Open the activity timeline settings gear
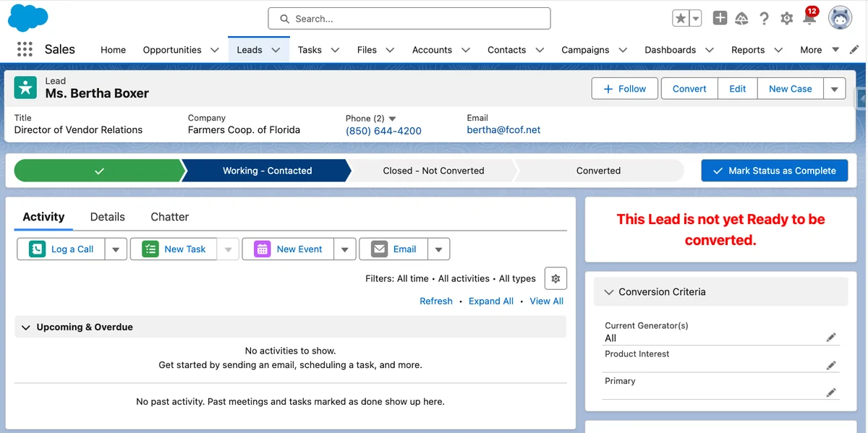This screenshot has width=868, height=433. pyautogui.click(x=556, y=278)
